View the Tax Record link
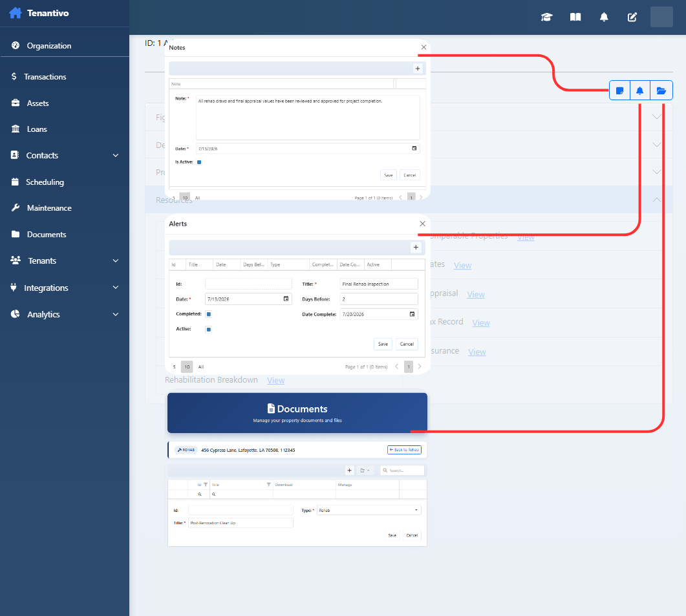This screenshot has width=686, height=616. point(481,323)
